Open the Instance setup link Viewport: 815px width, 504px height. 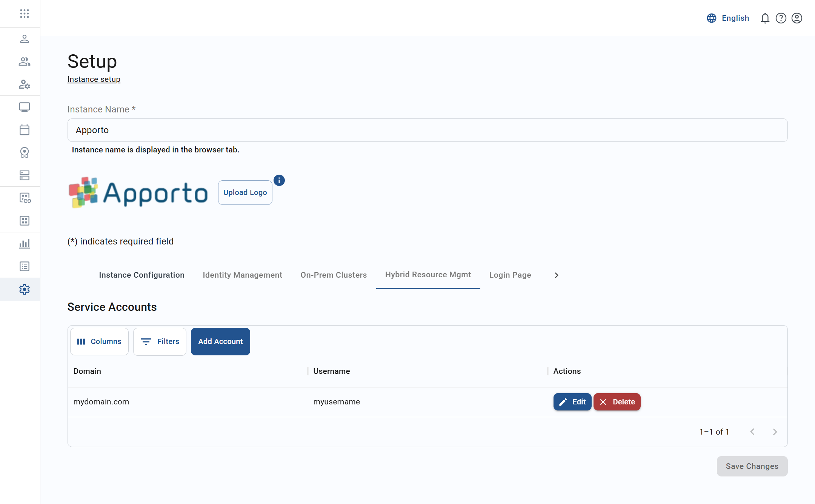pos(94,79)
